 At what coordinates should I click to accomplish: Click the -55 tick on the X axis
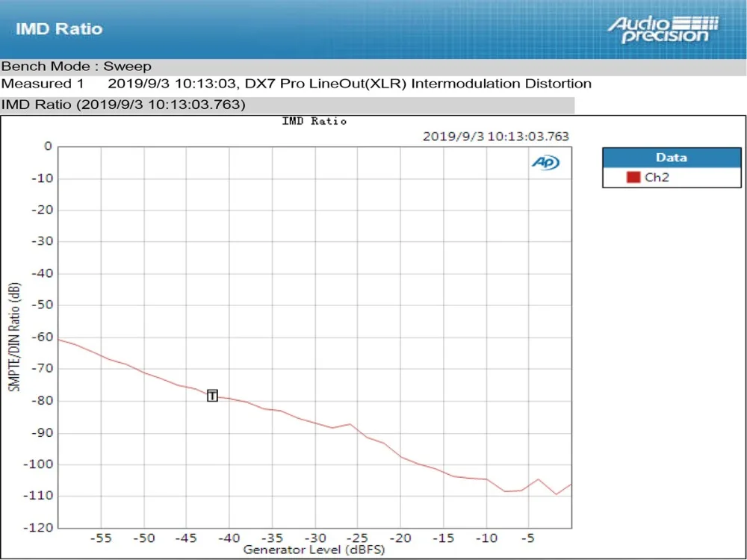click(101, 538)
